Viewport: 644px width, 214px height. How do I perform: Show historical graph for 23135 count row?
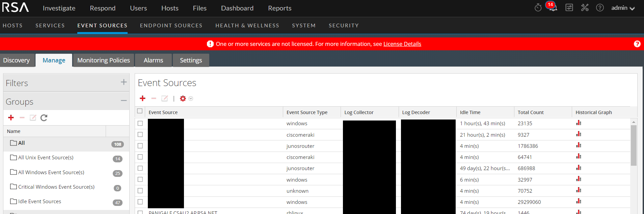[579, 123]
